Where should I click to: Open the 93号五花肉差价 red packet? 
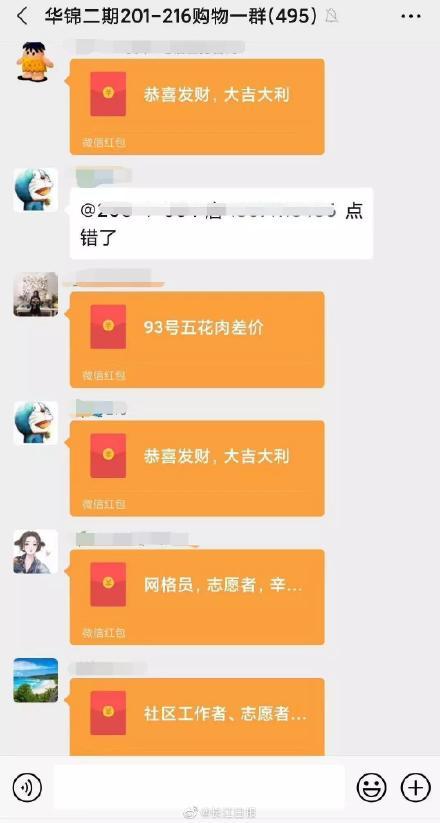tap(197, 340)
